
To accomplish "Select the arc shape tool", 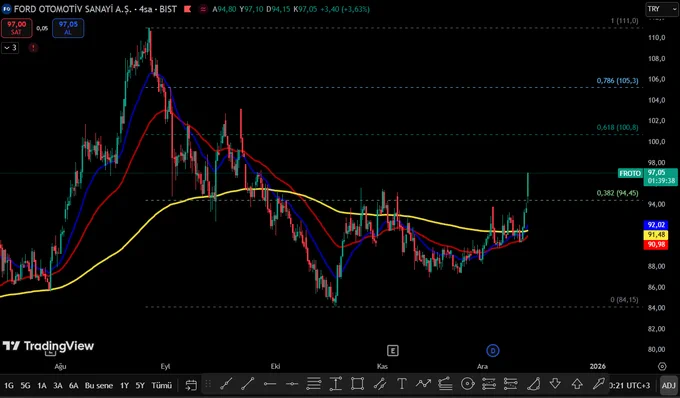I will pos(533,384).
